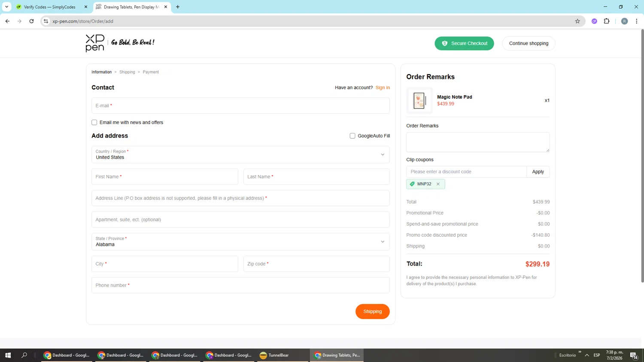Click the total price $299.19
The width and height of the screenshot is (644, 362).
pyautogui.click(x=537, y=264)
